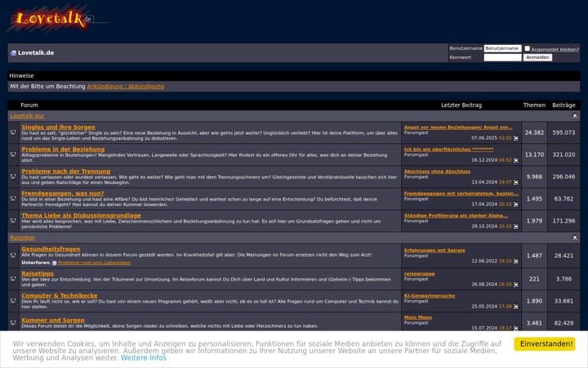
Task: Tick the Angemeldet bleiben checkbox
Action: click(528, 48)
